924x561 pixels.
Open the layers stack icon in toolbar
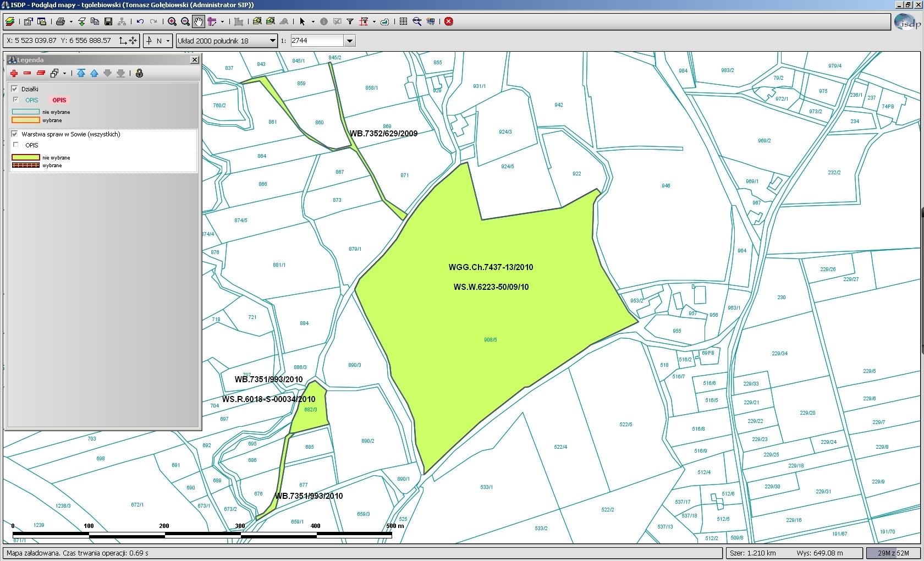(x=10, y=21)
